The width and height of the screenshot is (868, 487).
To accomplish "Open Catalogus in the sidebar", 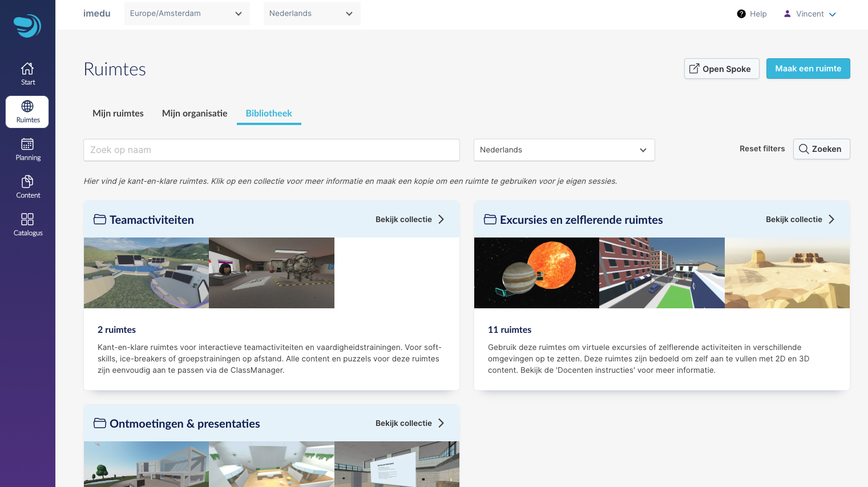I will click(x=27, y=224).
